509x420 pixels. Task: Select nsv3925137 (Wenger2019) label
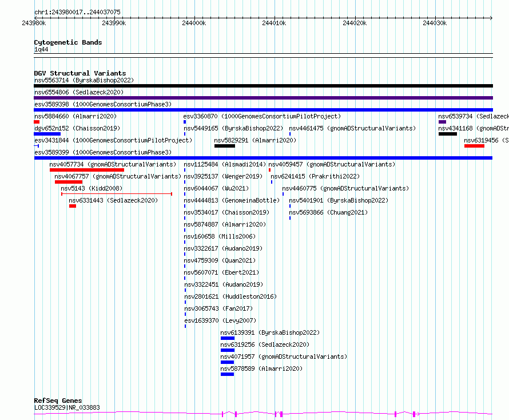pyautogui.click(x=223, y=176)
